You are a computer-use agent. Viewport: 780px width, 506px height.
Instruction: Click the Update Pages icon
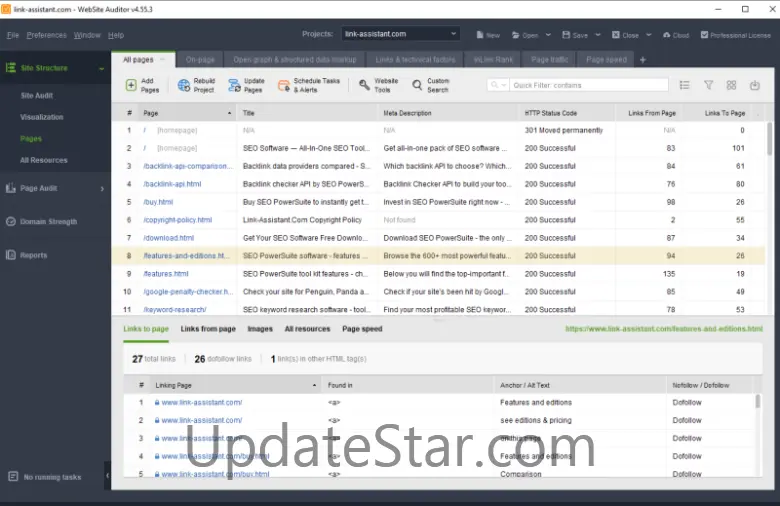point(234,85)
